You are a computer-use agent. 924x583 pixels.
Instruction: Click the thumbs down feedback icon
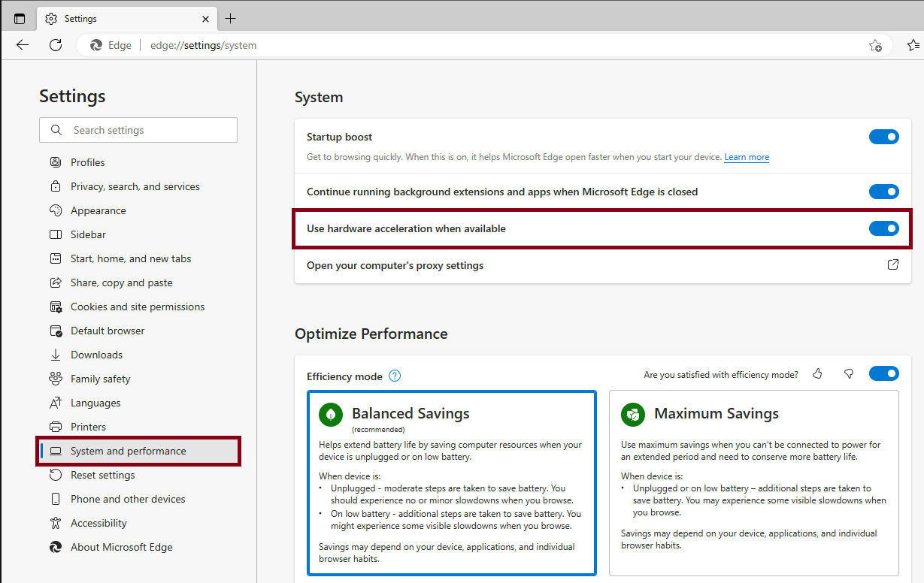click(849, 373)
